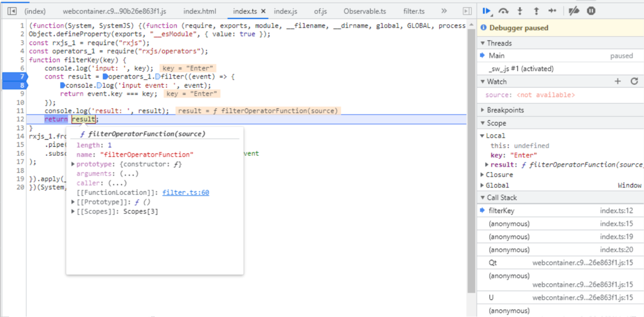The width and height of the screenshot is (644, 317).
Task: Collapse the Call Stack section
Action: click(x=483, y=197)
